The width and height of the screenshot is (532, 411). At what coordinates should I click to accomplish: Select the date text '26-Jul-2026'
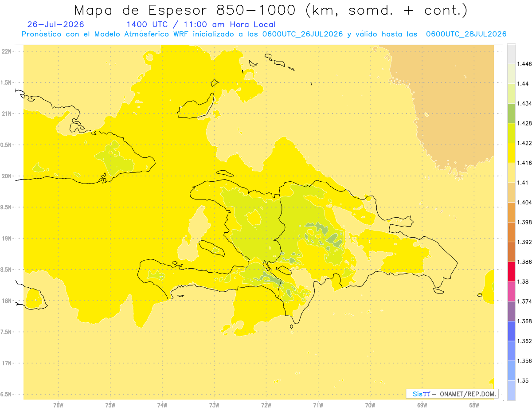(x=55, y=24)
